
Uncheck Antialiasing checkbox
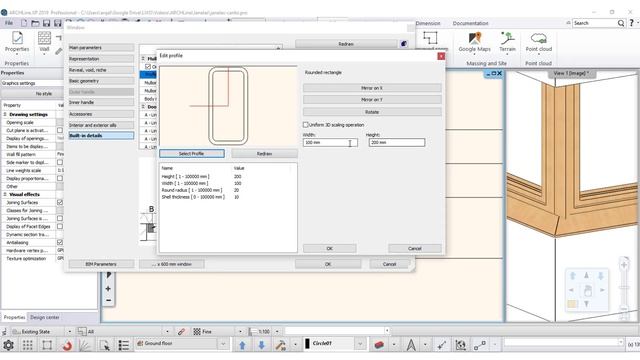(60, 242)
